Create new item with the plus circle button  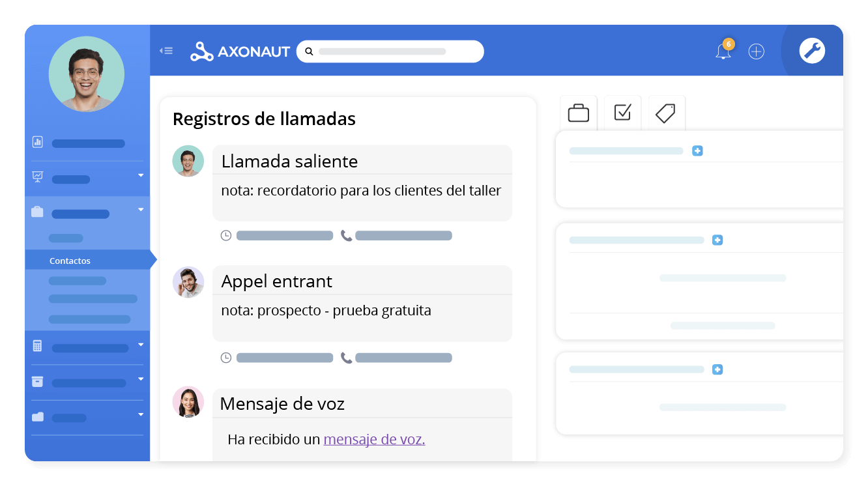(756, 51)
